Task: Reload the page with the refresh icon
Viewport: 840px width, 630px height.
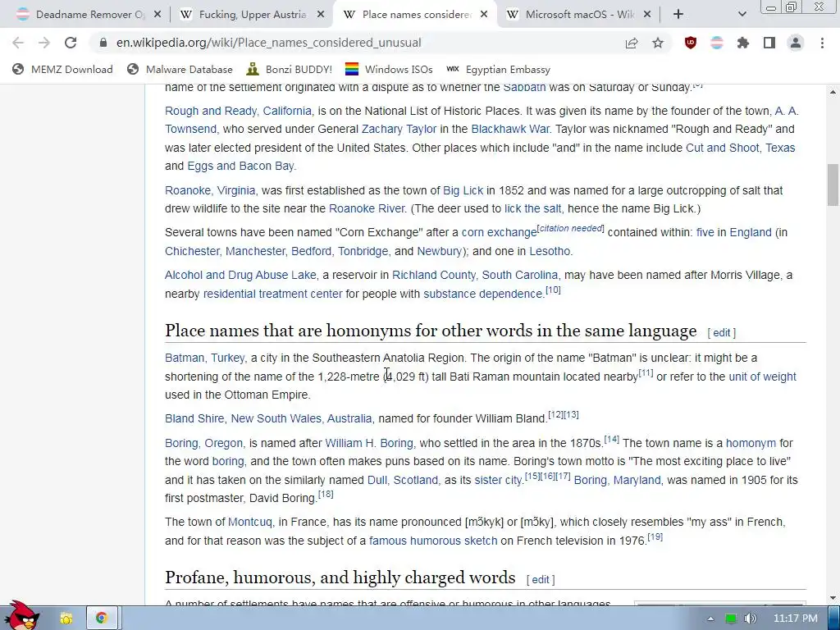Action: 71,43
